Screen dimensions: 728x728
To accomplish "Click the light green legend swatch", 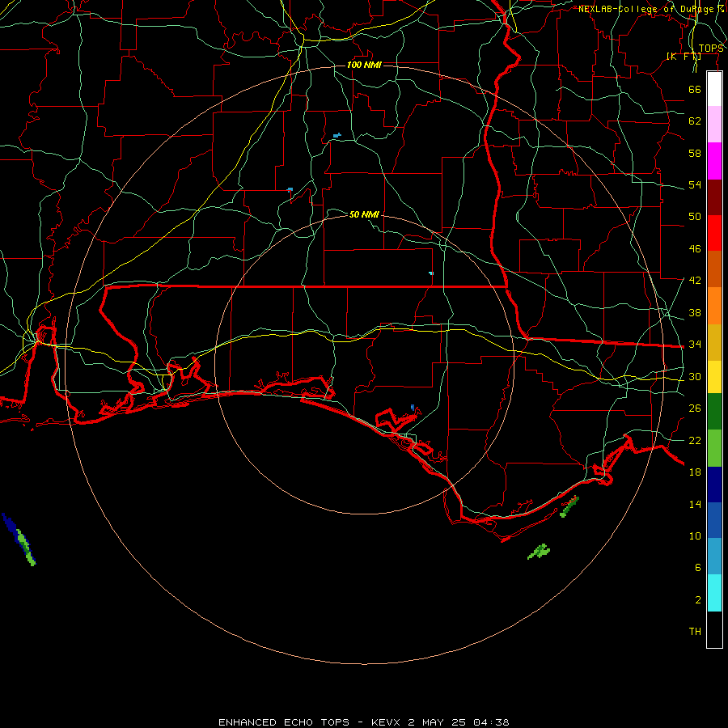I will (x=714, y=448).
